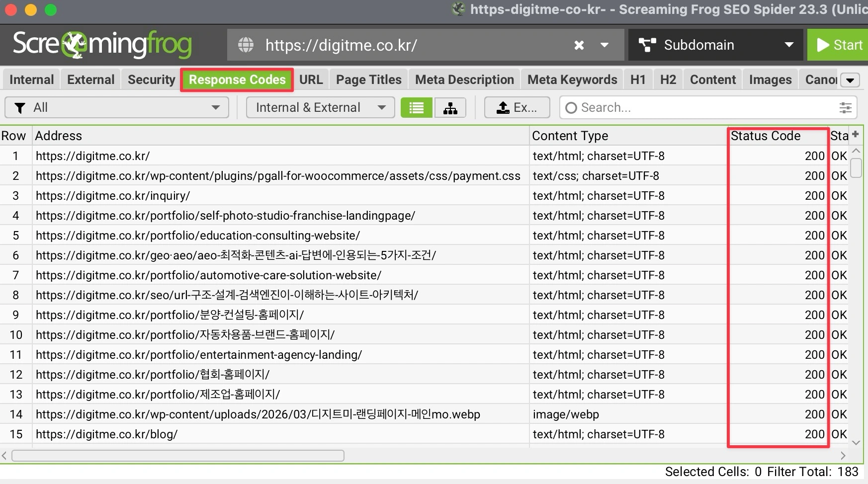Viewport: 868px width, 484px height.
Task: Click the globe icon in the URL bar
Action: (x=246, y=45)
